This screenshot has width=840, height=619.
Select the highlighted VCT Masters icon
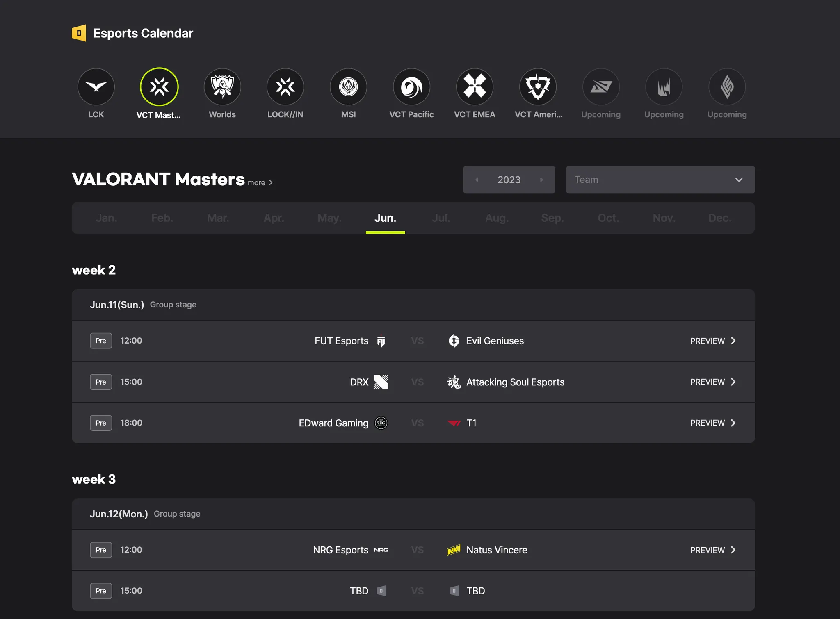[159, 87]
